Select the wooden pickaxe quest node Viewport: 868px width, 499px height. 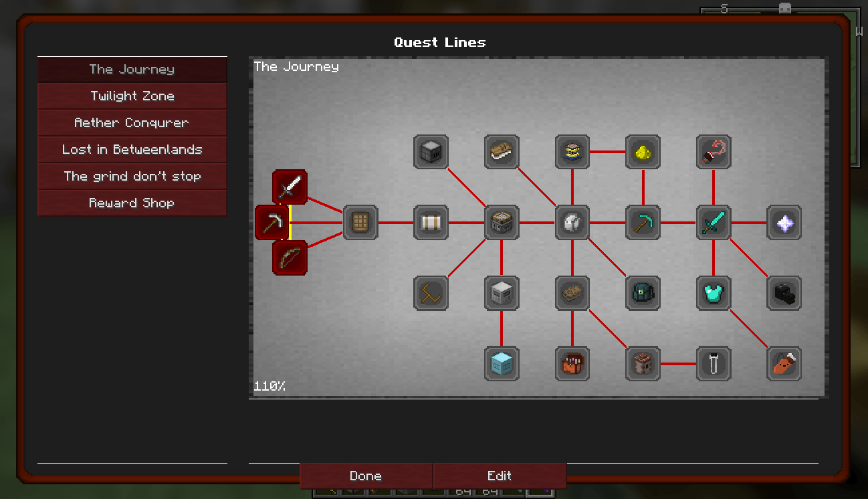272,222
